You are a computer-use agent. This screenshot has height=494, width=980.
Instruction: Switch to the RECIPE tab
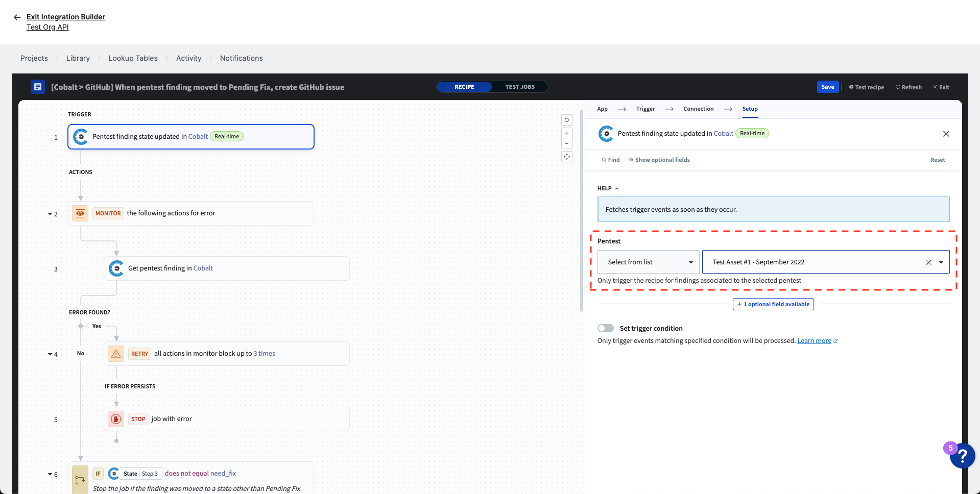(x=464, y=87)
